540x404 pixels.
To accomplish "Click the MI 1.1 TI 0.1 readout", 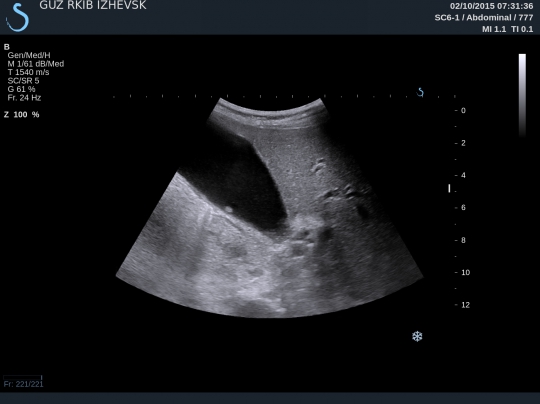I will (x=507, y=29).
